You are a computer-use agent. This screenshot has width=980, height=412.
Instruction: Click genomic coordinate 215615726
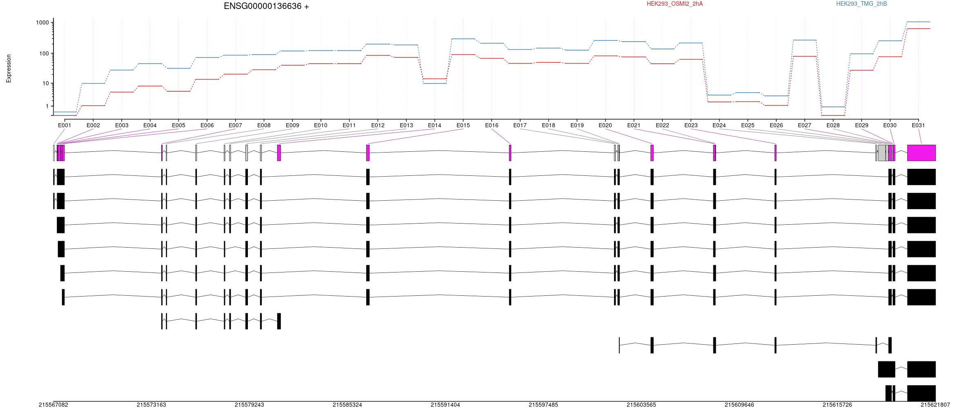point(837,405)
